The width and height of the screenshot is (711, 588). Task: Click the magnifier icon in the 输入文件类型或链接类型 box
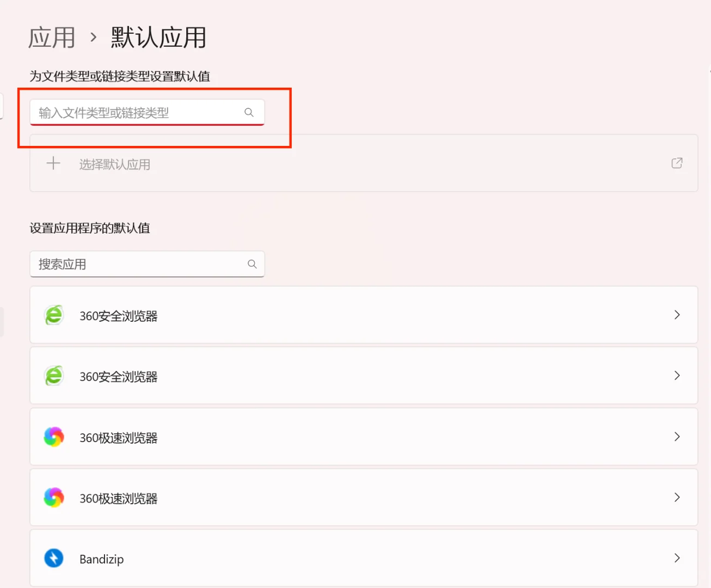(x=249, y=112)
